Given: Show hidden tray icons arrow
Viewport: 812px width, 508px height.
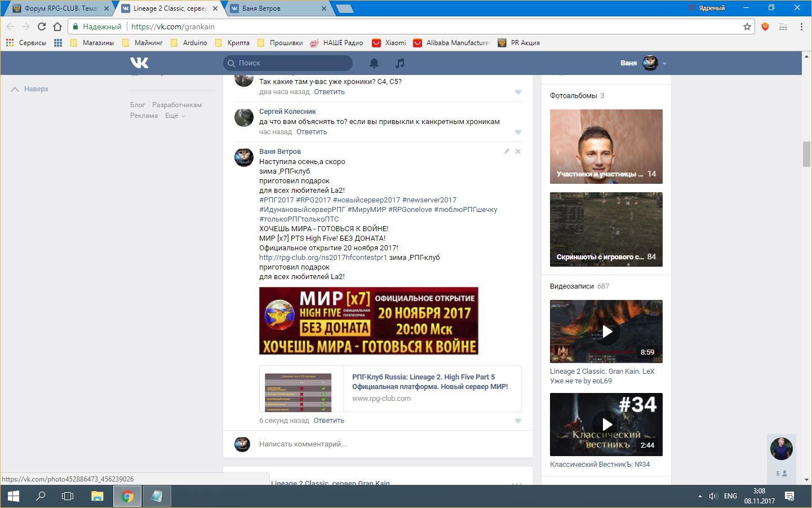Looking at the screenshot, I should point(700,496).
